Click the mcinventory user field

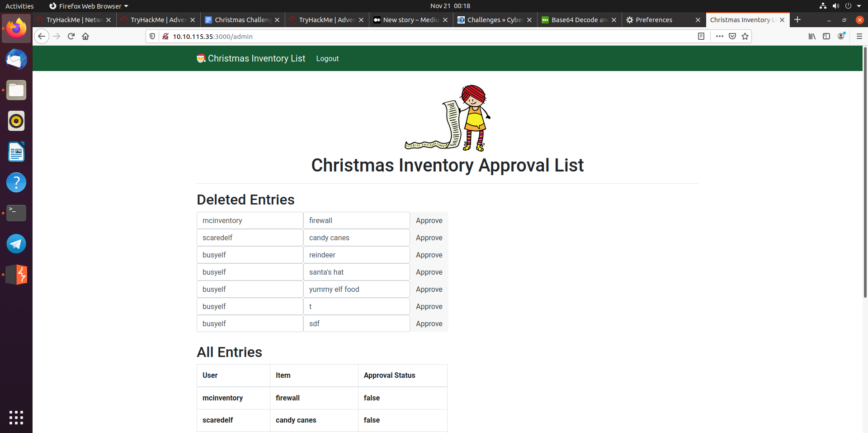(x=250, y=220)
